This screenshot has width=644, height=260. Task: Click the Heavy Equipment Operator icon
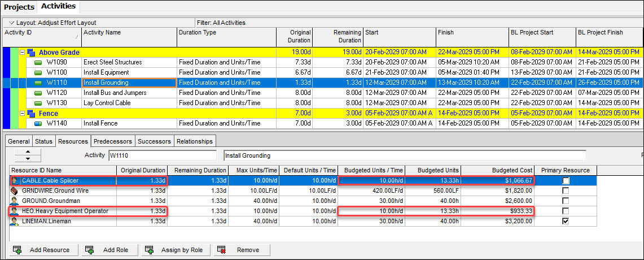click(15, 211)
